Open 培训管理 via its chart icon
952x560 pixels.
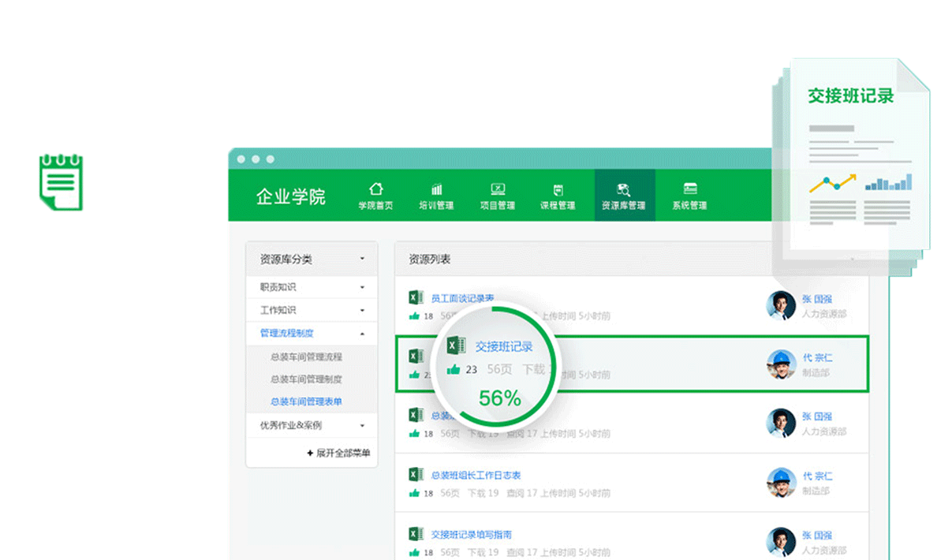coord(437,189)
